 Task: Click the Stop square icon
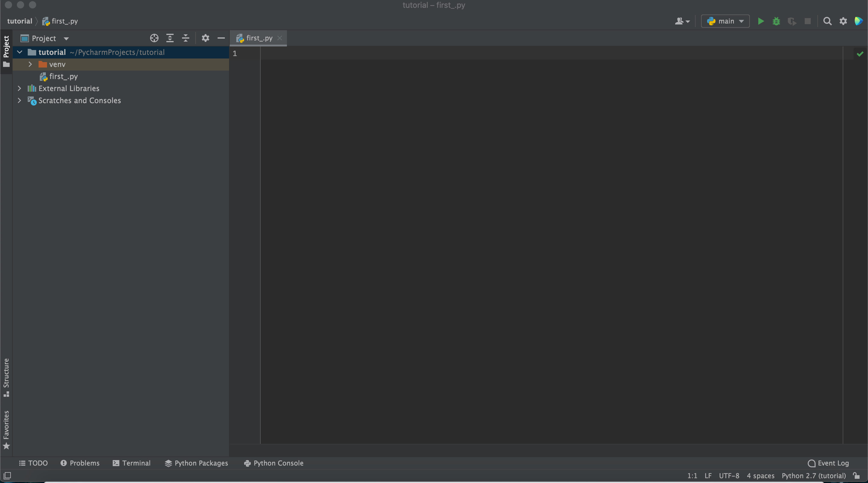[808, 21]
